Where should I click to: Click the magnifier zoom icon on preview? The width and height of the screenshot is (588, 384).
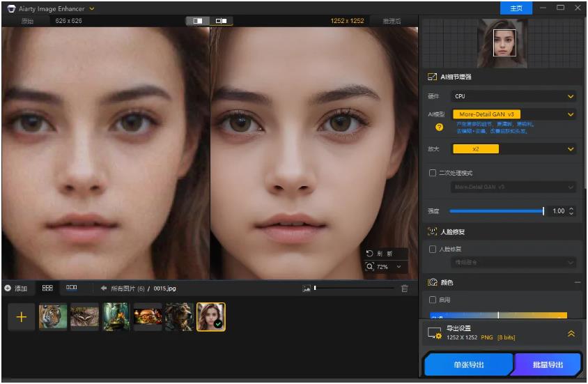370,267
